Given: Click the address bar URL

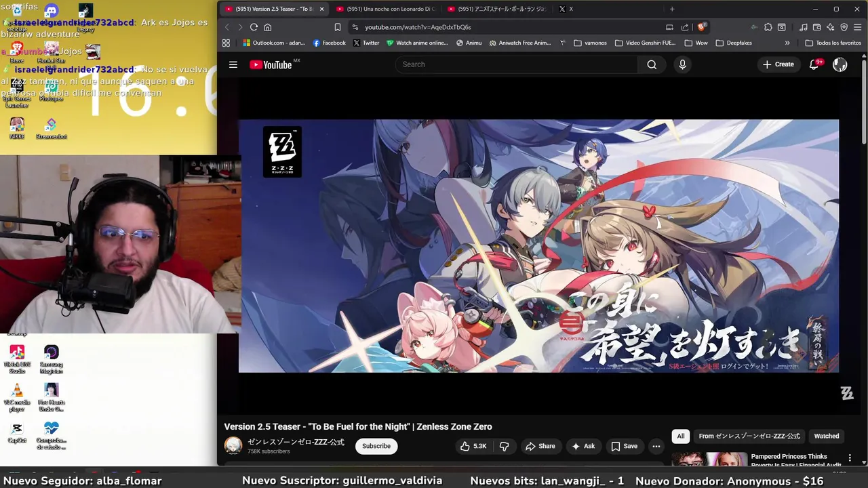Looking at the screenshot, I should coord(418,27).
